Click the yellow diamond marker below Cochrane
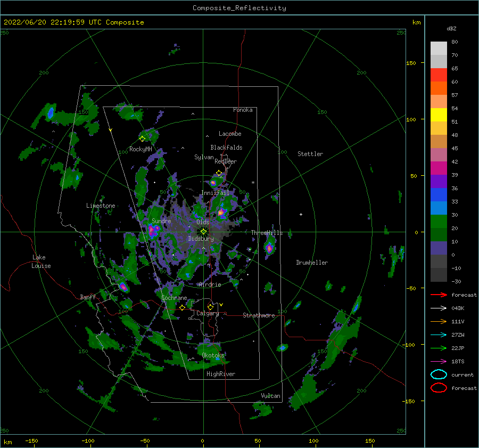 point(183,307)
